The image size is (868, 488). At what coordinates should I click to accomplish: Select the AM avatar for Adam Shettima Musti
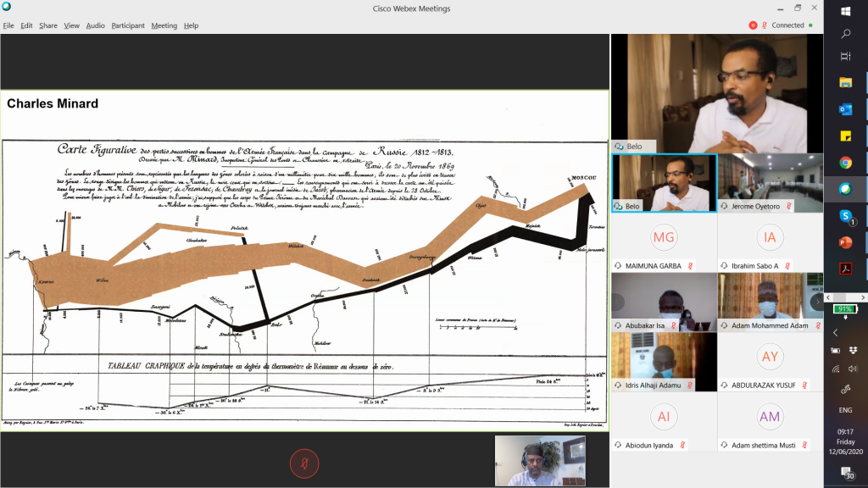click(770, 417)
